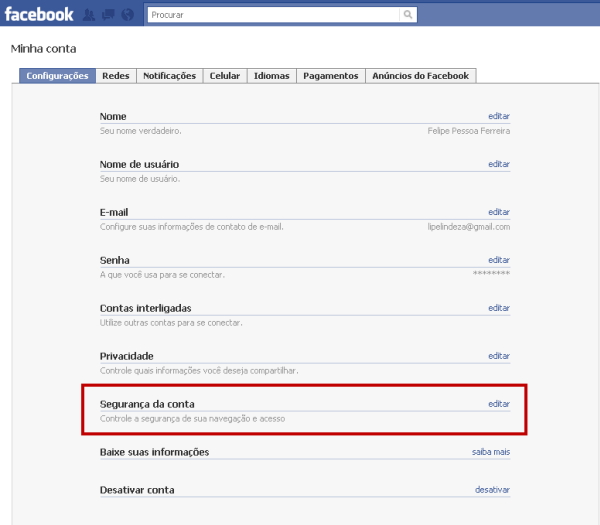The width and height of the screenshot is (600, 525).
Task: Edit the E-mail setting
Action: (499, 212)
